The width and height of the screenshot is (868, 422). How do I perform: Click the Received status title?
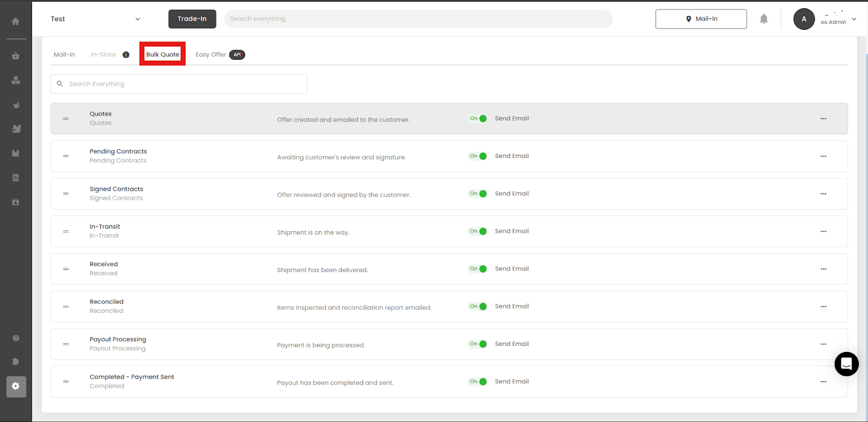[104, 264]
